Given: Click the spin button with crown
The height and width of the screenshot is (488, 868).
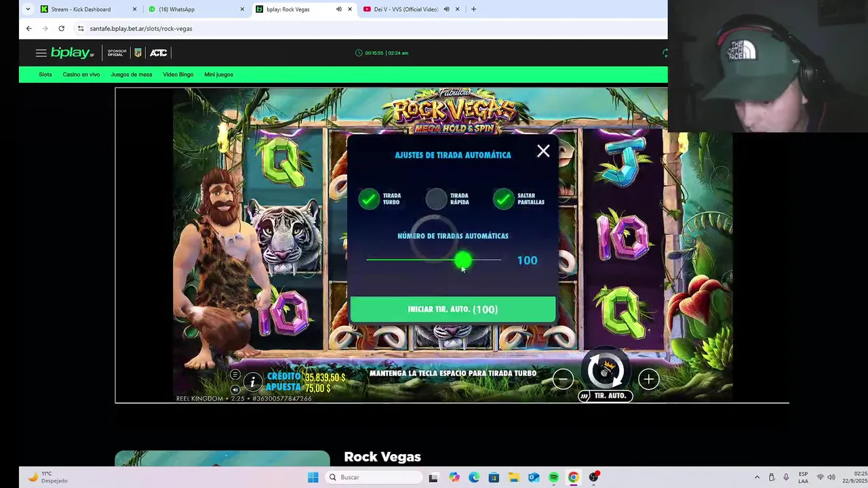Looking at the screenshot, I should [605, 370].
